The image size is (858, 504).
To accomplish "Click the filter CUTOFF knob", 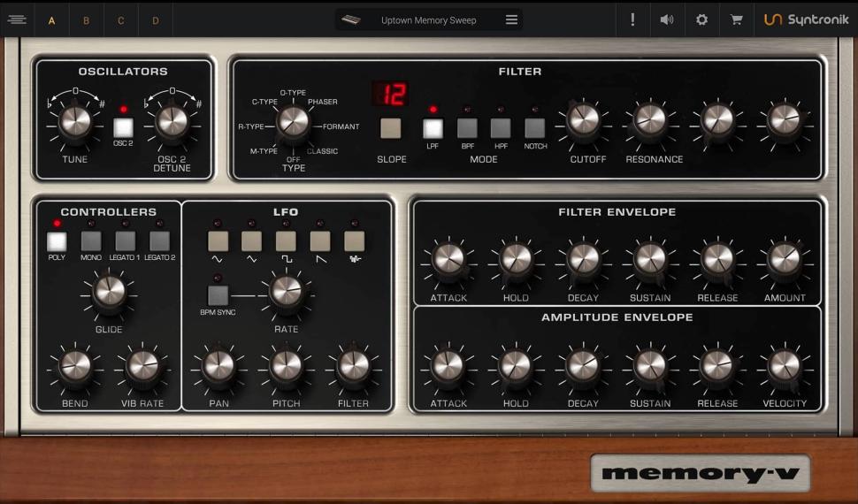I will 583,121.
